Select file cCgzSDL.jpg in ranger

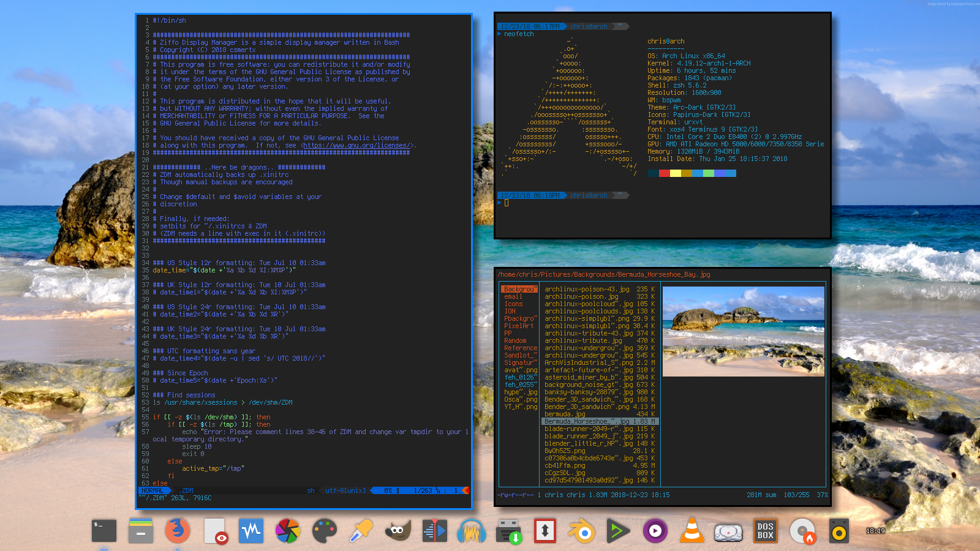[x=600, y=473]
